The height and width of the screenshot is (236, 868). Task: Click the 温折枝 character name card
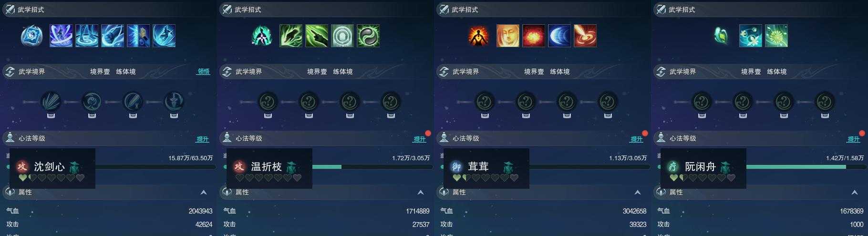click(269, 168)
